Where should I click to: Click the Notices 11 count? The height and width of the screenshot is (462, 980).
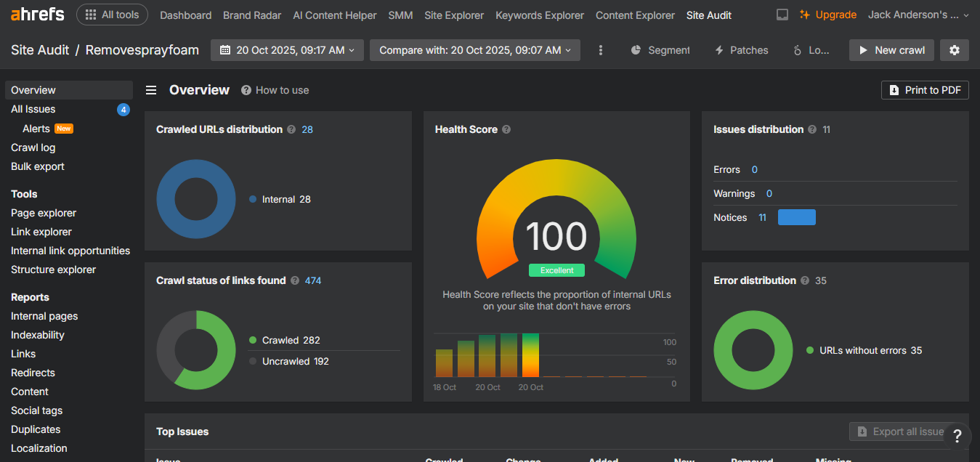(763, 217)
